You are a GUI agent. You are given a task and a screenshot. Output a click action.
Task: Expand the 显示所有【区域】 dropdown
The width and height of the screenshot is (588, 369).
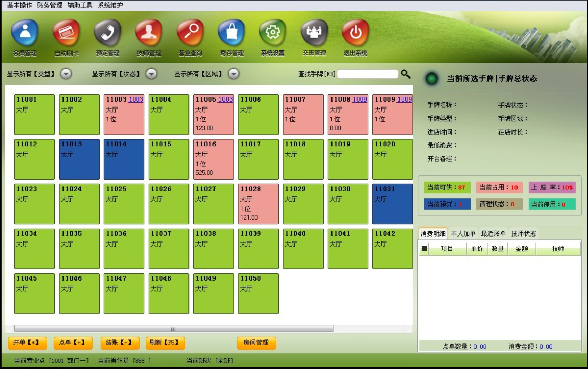click(x=234, y=74)
